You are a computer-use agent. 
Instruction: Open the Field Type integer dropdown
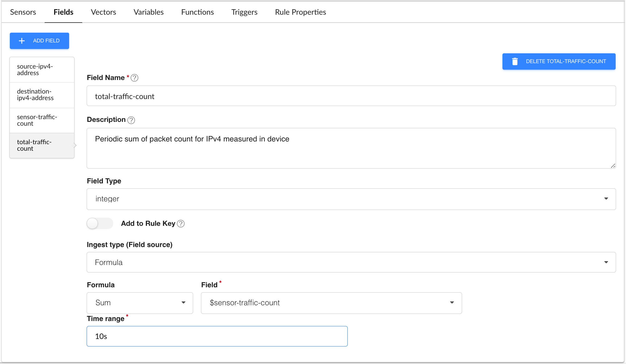351,199
